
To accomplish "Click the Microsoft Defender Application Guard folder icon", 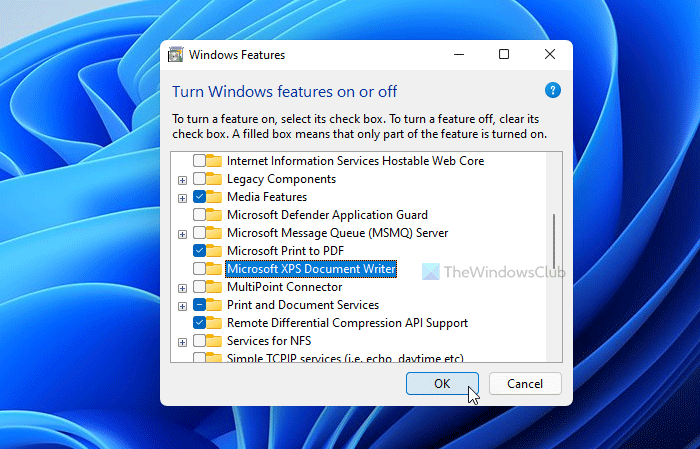I will (x=214, y=215).
